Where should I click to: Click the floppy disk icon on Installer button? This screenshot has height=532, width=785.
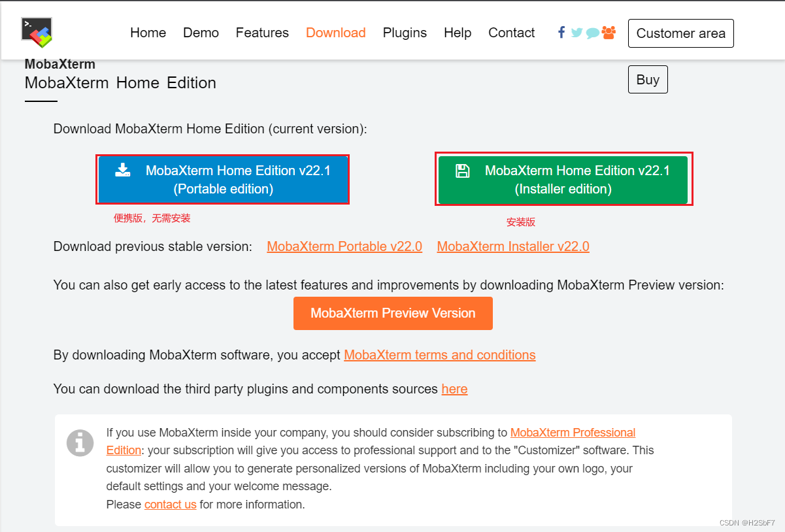pos(462,171)
